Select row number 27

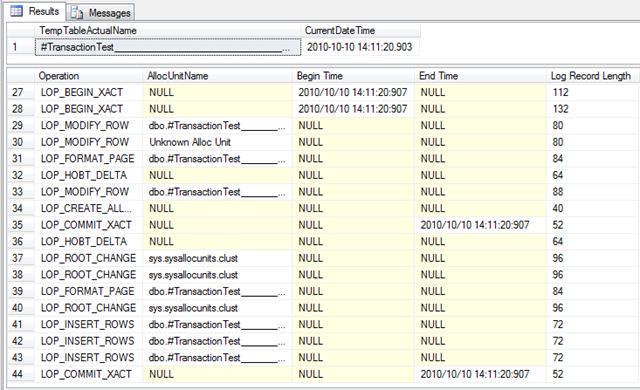coord(21,92)
